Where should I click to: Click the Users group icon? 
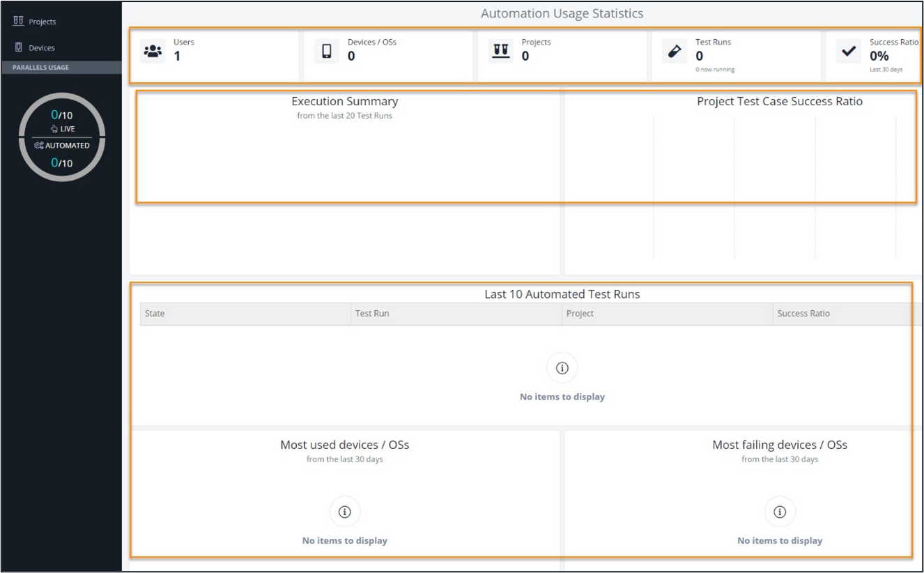click(153, 52)
